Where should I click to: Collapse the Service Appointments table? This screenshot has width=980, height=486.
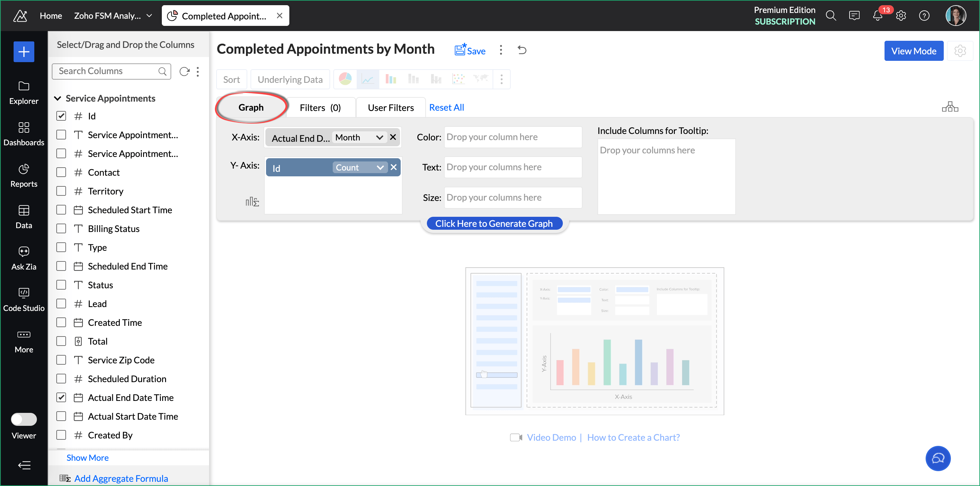click(58, 98)
